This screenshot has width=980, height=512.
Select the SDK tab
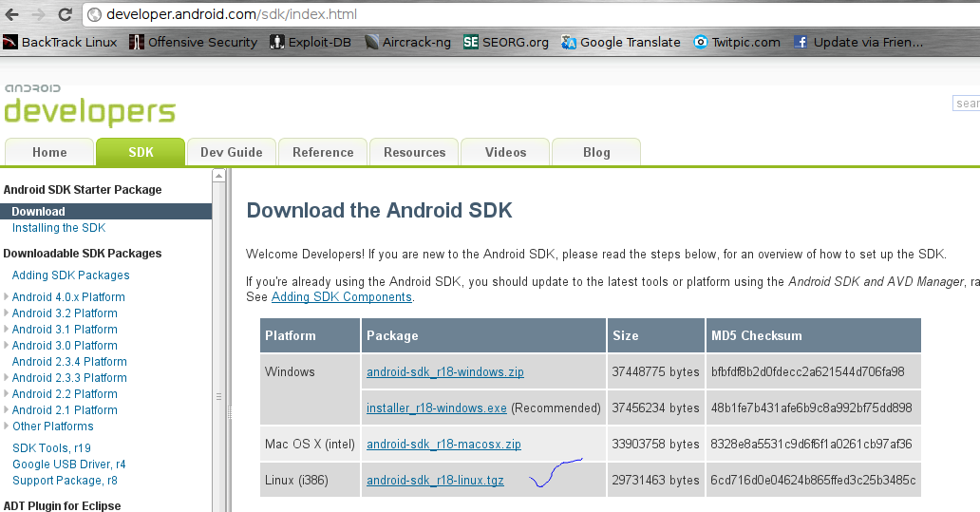click(x=141, y=152)
